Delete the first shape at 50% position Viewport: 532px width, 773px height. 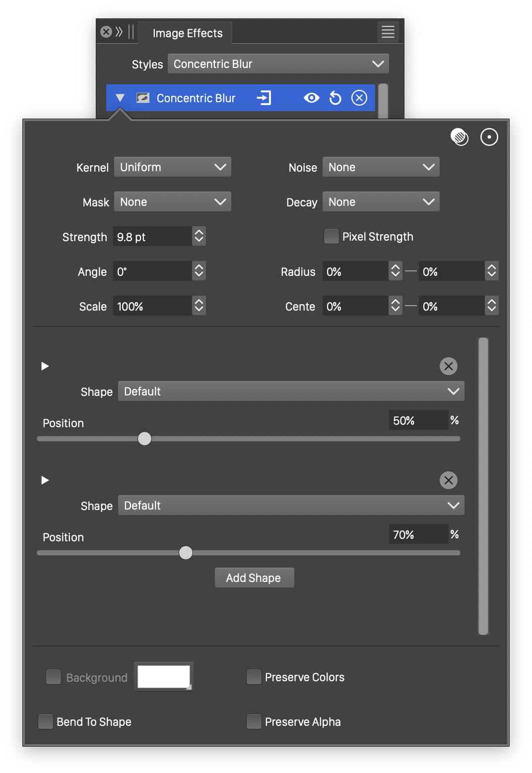[448, 366]
